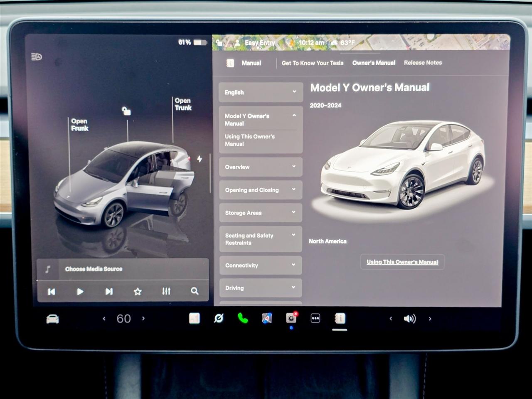Open the search magnifier in the media player
Image resolution: width=532 pixels, height=399 pixels.
pyautogui.click(x=194, y=291)
